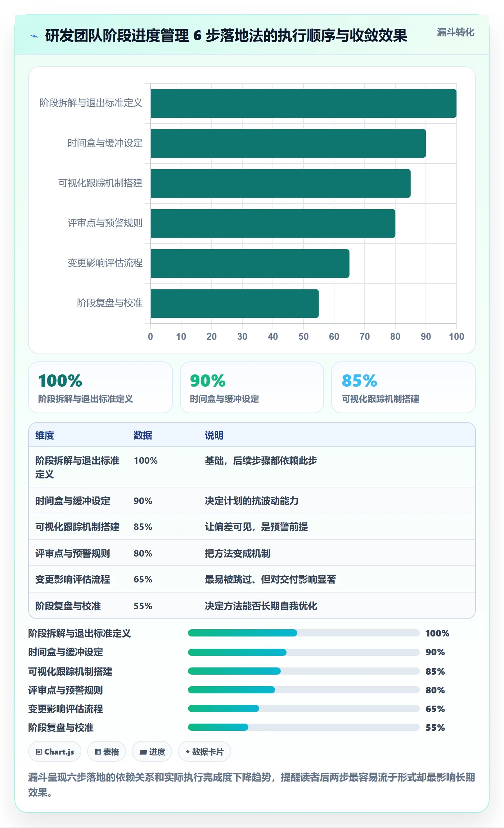Click table cell 决定方法能否长期自我优化
The image size is (504, 828).
261,606
